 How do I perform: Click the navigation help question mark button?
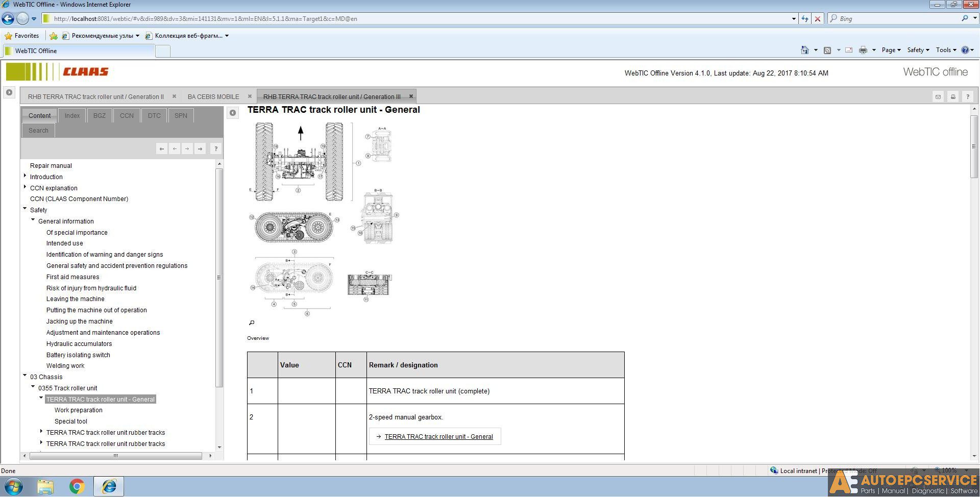point(216,149)
